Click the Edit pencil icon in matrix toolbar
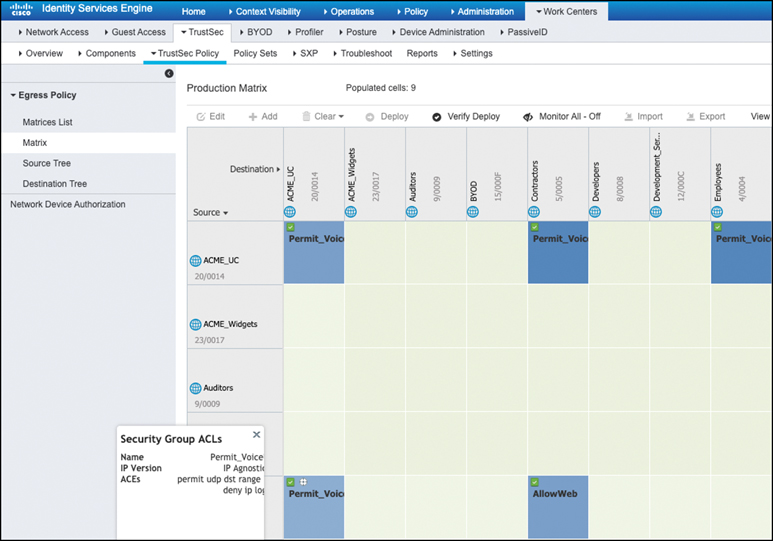 (201, 117)
